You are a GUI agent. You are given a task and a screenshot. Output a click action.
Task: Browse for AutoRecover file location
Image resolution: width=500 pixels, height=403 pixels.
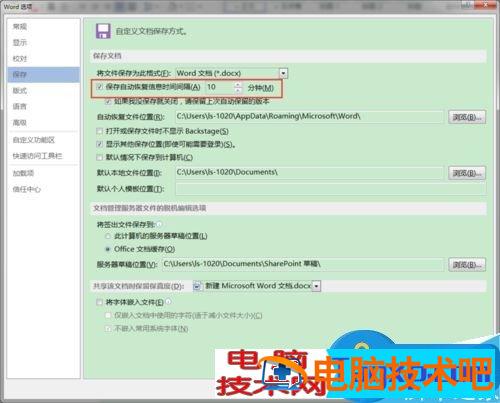(467, 117)
